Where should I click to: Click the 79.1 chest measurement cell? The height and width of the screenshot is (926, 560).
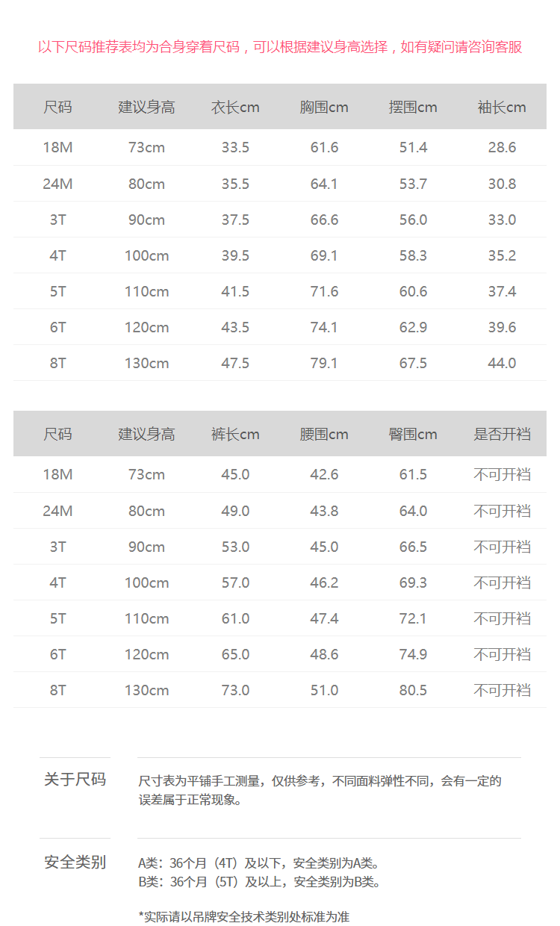[x=324, y=363]
